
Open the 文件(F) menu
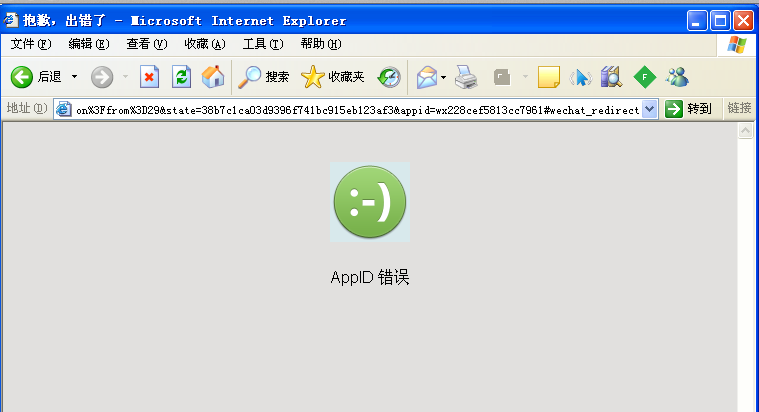(x=30, y=44)
